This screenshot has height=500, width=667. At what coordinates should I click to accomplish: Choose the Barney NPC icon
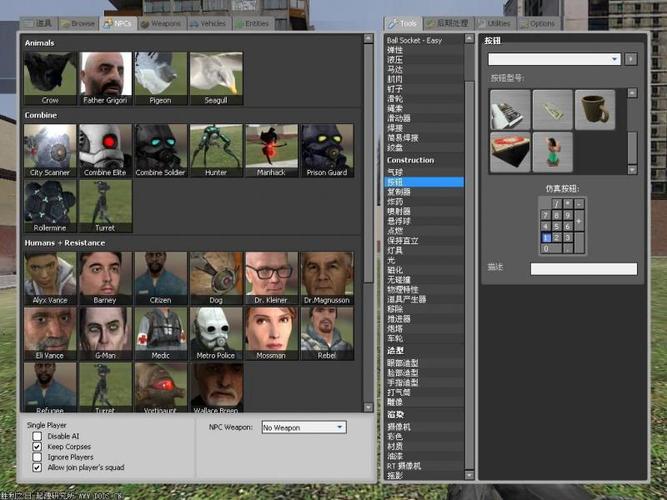coord(105,278)
